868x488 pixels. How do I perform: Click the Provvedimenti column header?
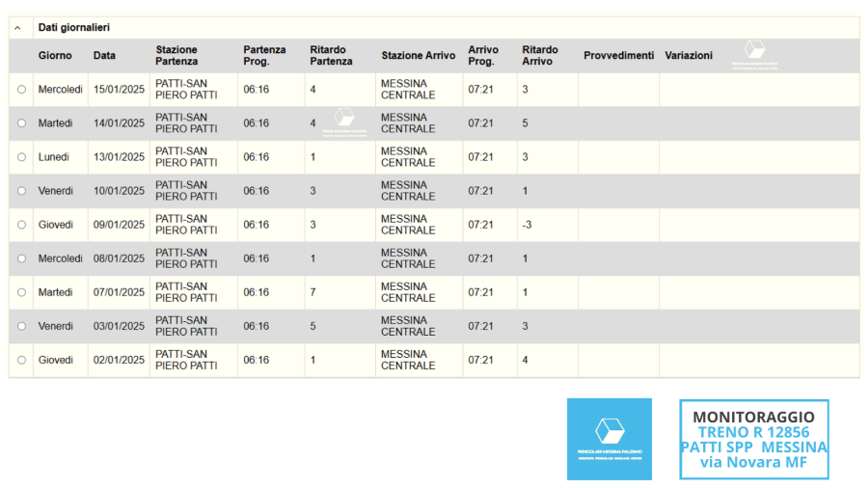coord(618,56)
